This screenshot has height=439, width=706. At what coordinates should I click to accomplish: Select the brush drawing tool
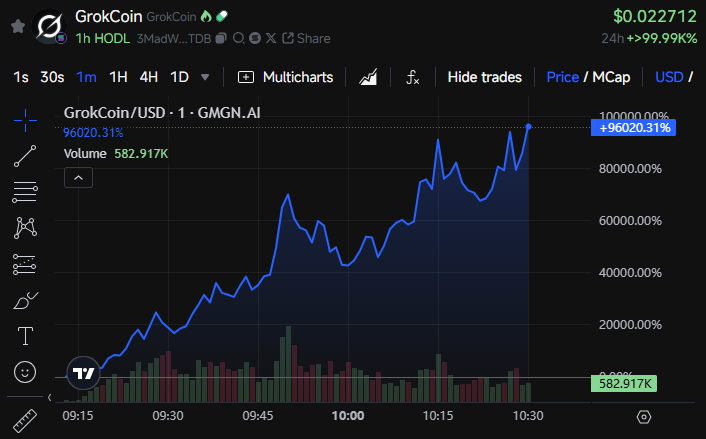(26, 299)
